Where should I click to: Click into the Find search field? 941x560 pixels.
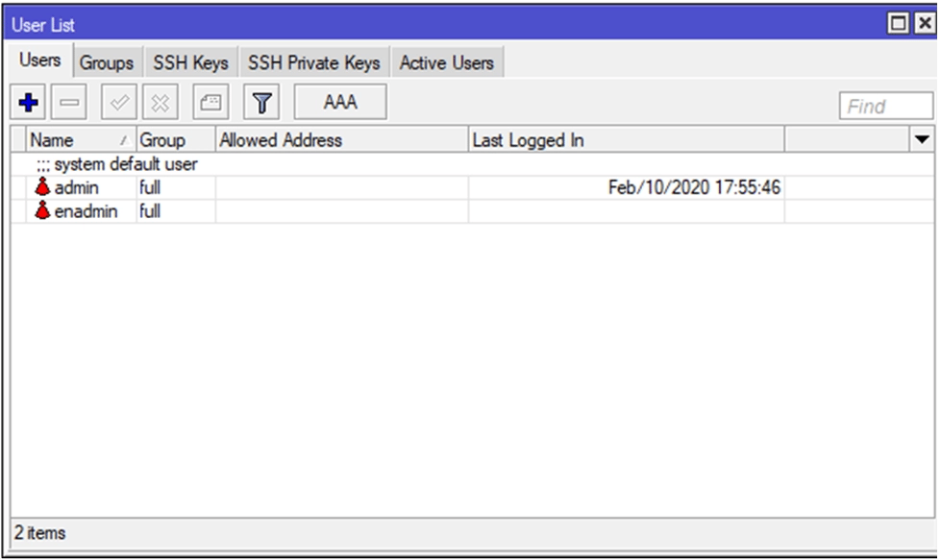click(886, 106)
